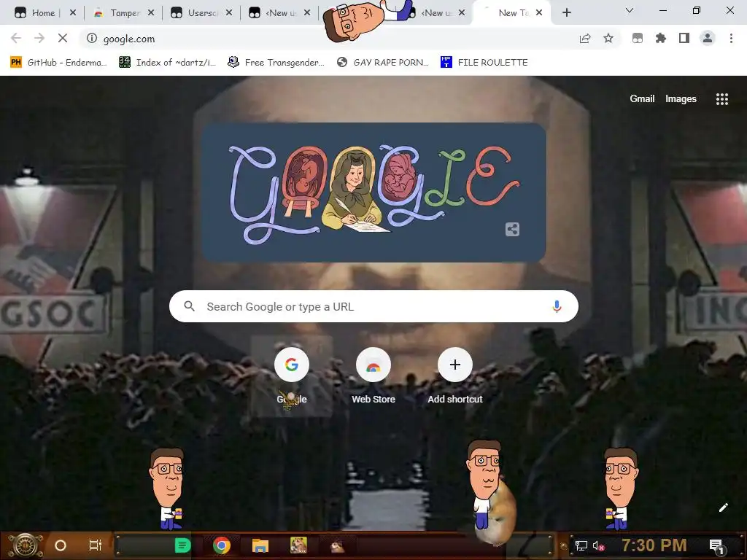Viewport: 747px width, 560px height.
Task: Open the Google shortcut tile
Action: 292,376
